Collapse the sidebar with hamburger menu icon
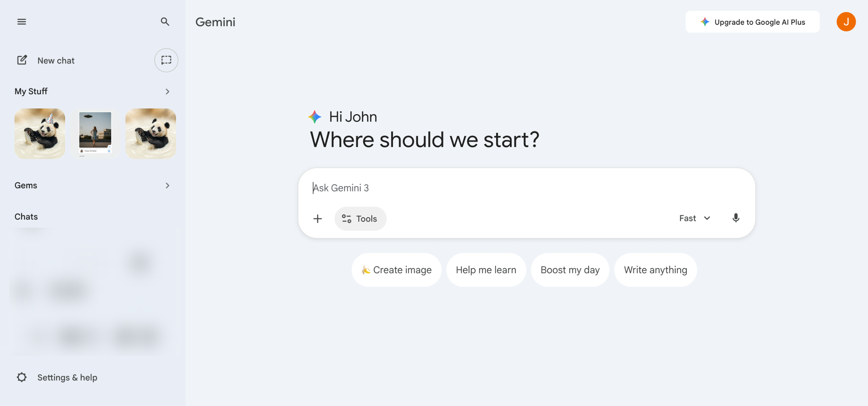This screenshot has height=406, width=868. click(22, 22)
